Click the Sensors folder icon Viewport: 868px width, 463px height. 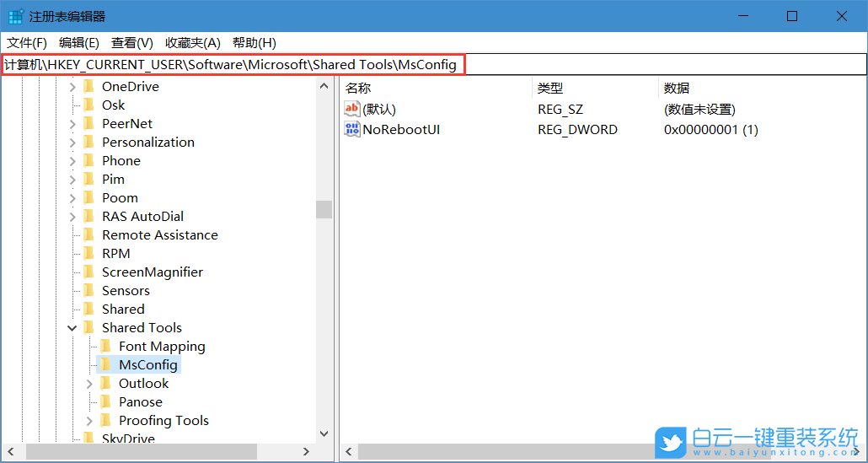click(88, 291)
